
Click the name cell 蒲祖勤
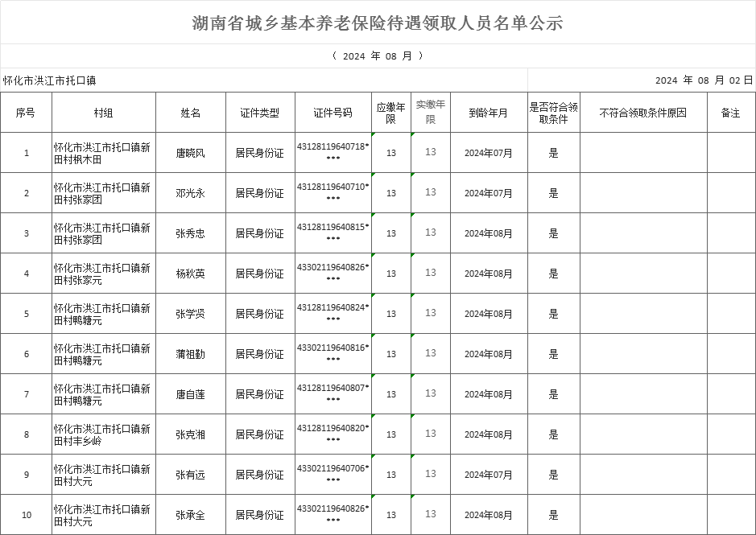point(190,354)
